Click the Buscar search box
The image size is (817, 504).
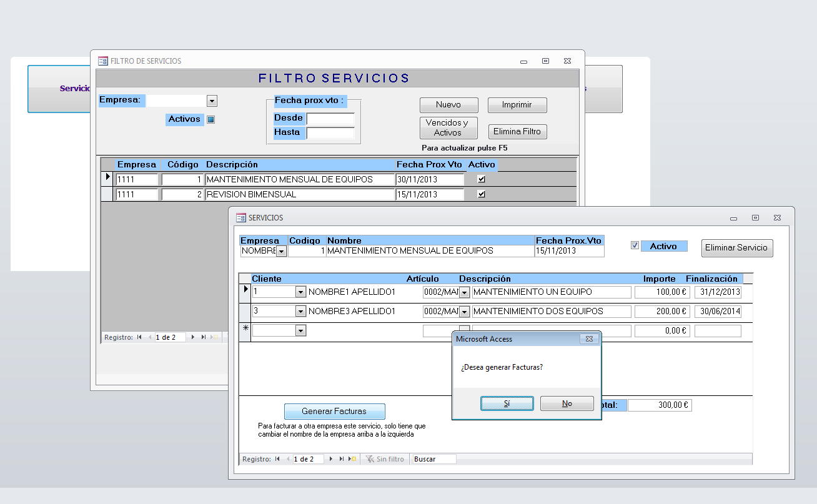click(x=434, y=459)
